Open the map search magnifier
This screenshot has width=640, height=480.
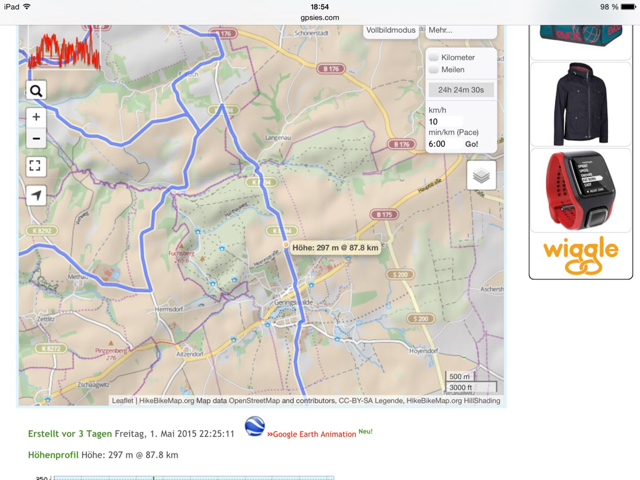[36, 91]
